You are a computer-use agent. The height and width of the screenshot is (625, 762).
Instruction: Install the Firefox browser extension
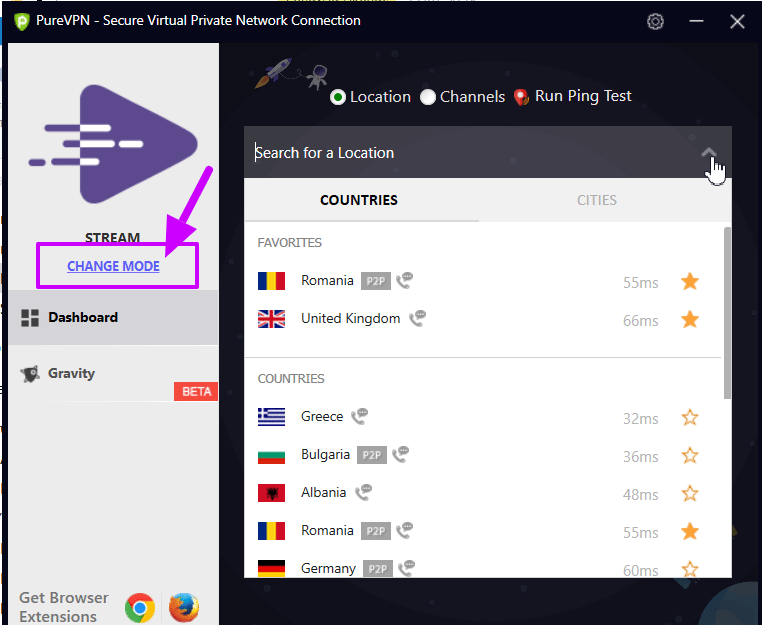184,608
